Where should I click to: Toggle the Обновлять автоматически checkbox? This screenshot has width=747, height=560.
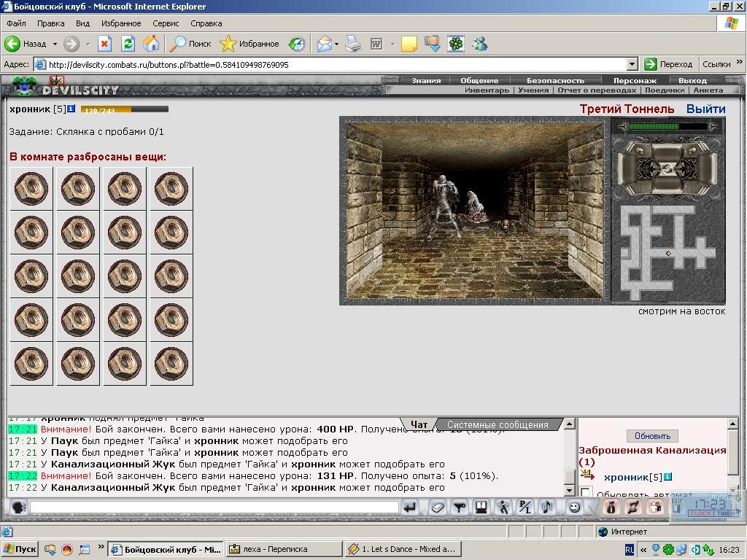click(x=586, y=492)
